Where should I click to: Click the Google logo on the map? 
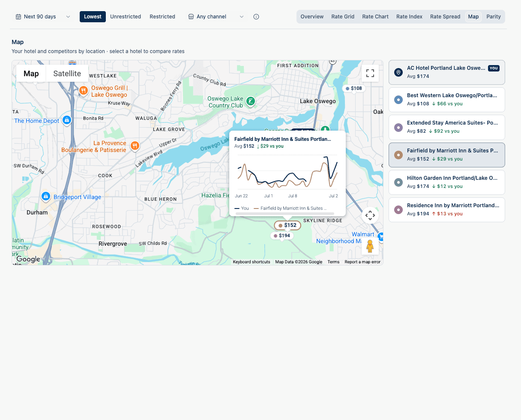(x=28, y=259)
